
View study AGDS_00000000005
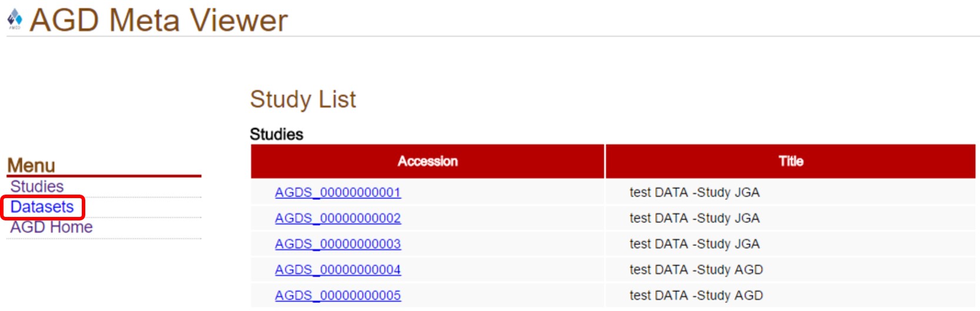(x=338, y=296)
